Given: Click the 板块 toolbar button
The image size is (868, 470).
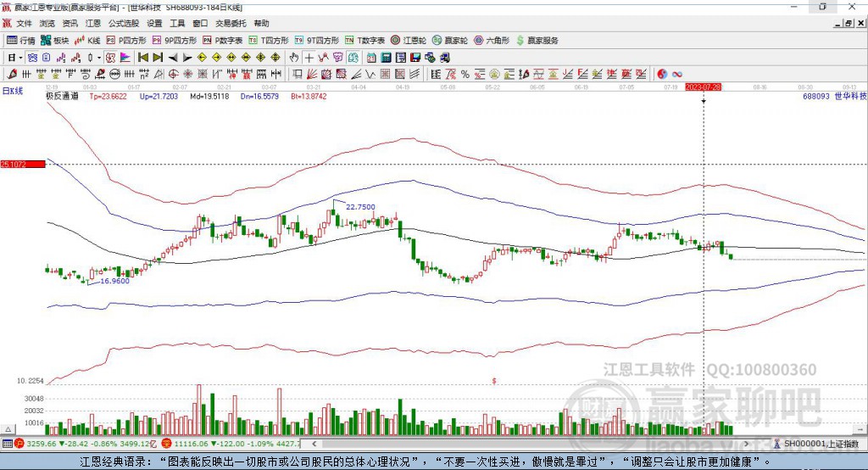Looking at the screenshot, I should click(x=55, y=41).
